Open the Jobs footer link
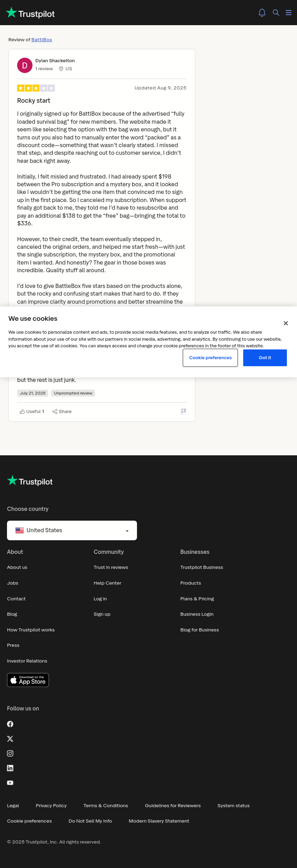 (13, 583)
